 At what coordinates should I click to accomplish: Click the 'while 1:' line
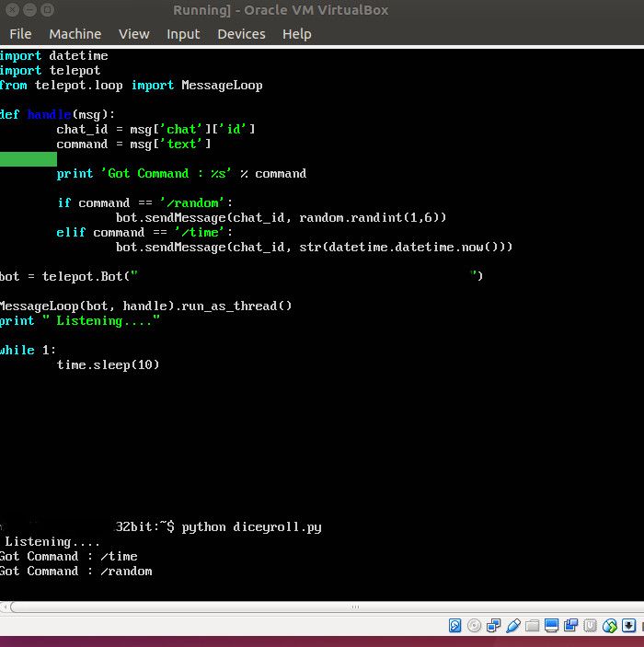click(x=28, y=351)
